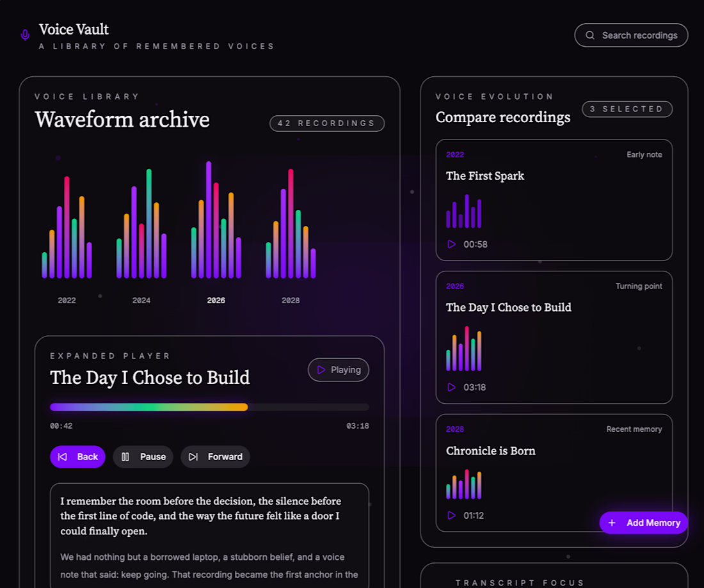Click the Add Memory button
The image size is (704, 588).
pos(643,523)
